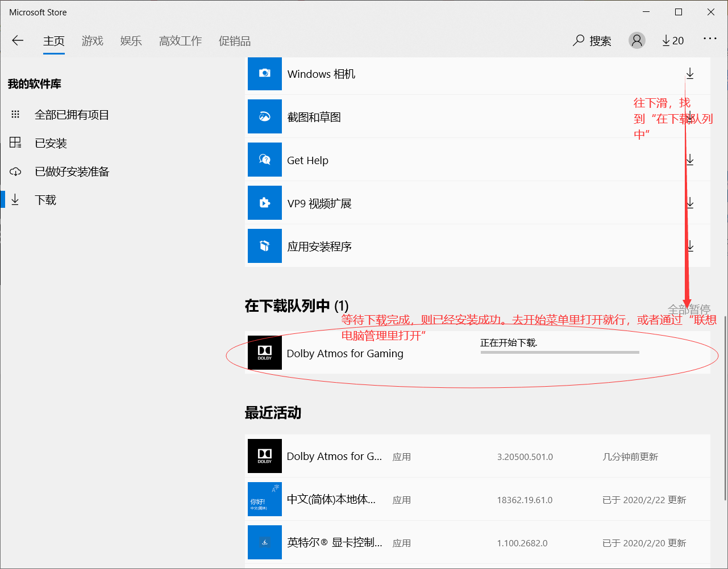Download VP9 视频扩展 via its arrow icon
The height and width of the screenshot is (569, 728).
(x=690, y=203)
